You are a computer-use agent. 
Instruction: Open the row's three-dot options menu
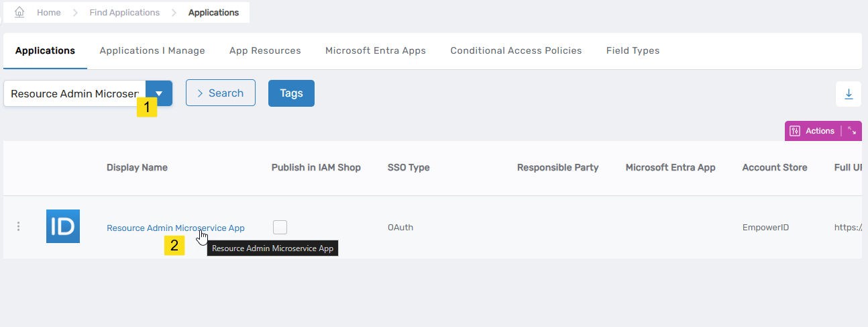(18, 227)
